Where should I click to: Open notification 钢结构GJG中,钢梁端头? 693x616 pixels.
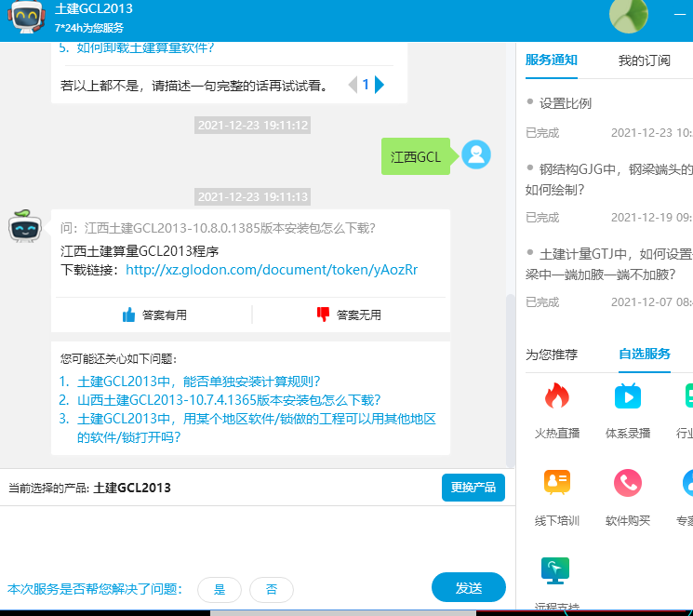tap(609, 179)
